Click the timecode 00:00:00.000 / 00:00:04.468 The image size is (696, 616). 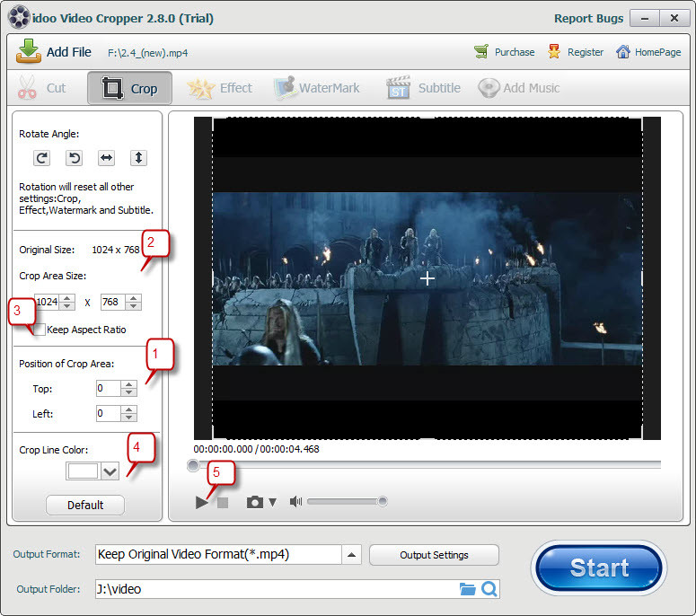tap(256, 449)
